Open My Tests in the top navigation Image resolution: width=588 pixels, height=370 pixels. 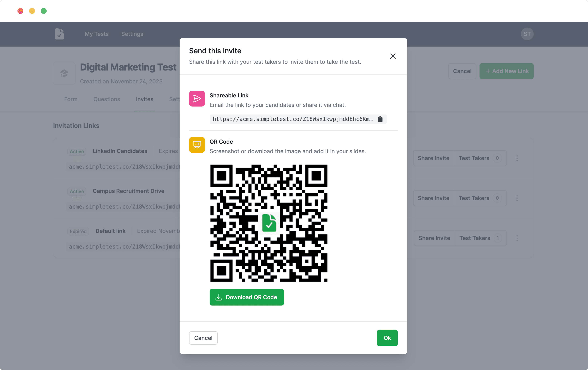96,34
